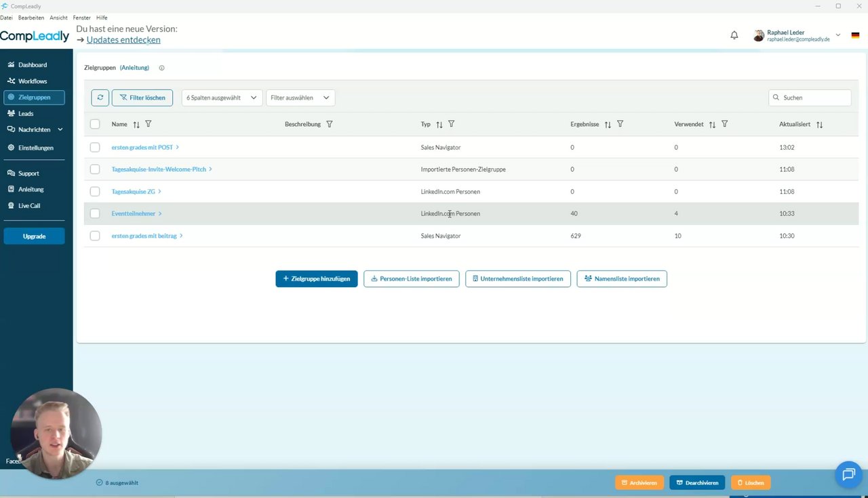Click 'Zielgruppe hinzufügen' button
Image resolution: width=868 pixels, height=498 pixels.
(x=317, y=278)
